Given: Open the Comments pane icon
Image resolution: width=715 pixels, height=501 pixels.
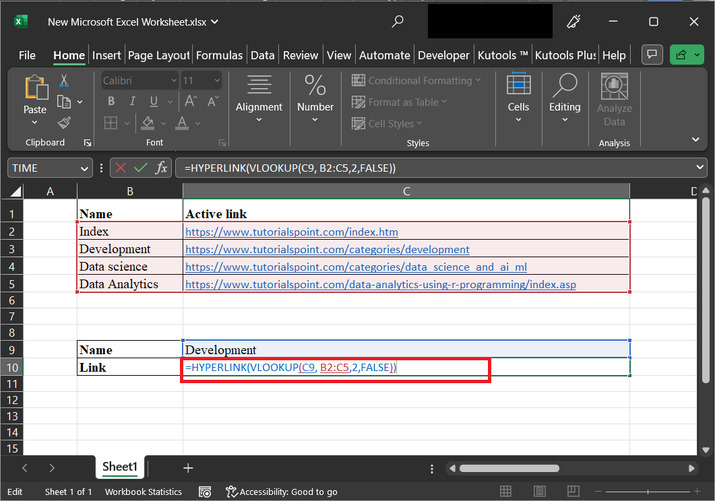Looking at the screenshot, I should [x=652, y=55].
